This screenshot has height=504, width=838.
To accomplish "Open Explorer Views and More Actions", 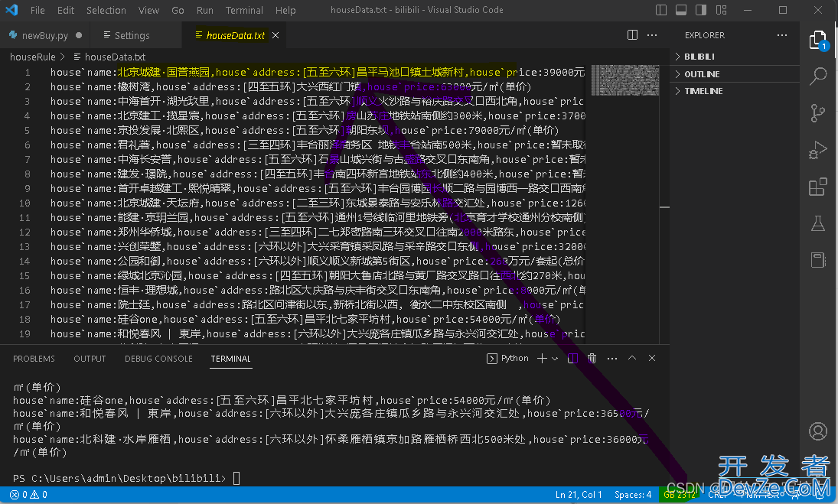I will (782, 35).
